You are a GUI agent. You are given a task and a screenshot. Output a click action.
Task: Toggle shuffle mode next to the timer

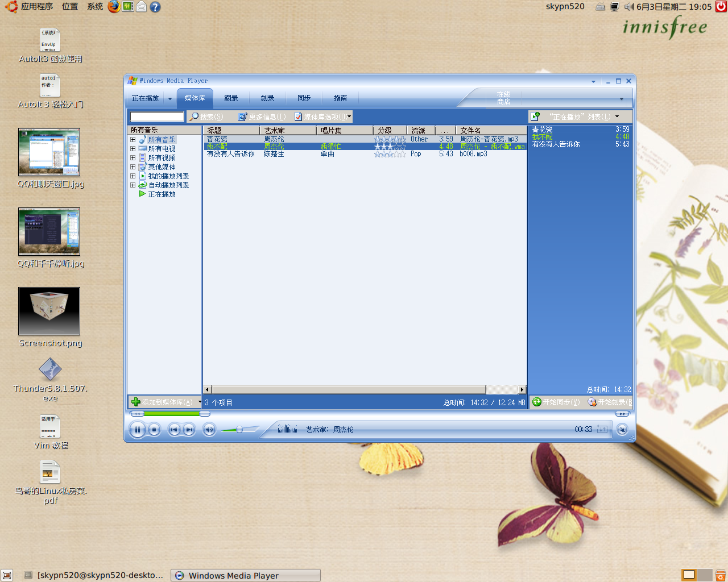point(602,429)
